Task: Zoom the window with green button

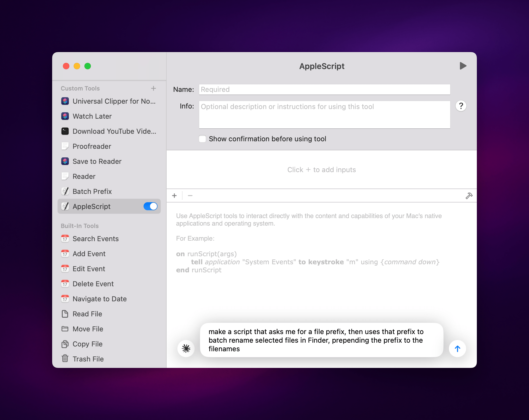Action: coord(88,66)
